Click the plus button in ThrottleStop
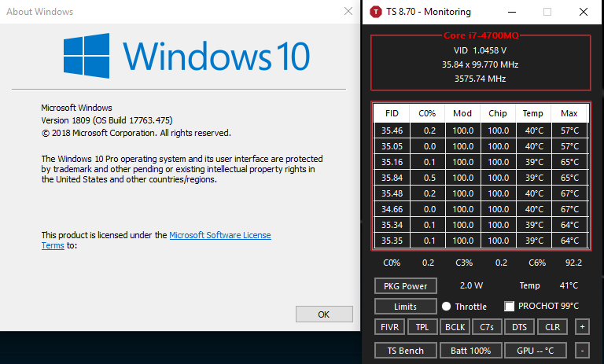The height and width of the screenshot is (364, 604). coord(582,327)
